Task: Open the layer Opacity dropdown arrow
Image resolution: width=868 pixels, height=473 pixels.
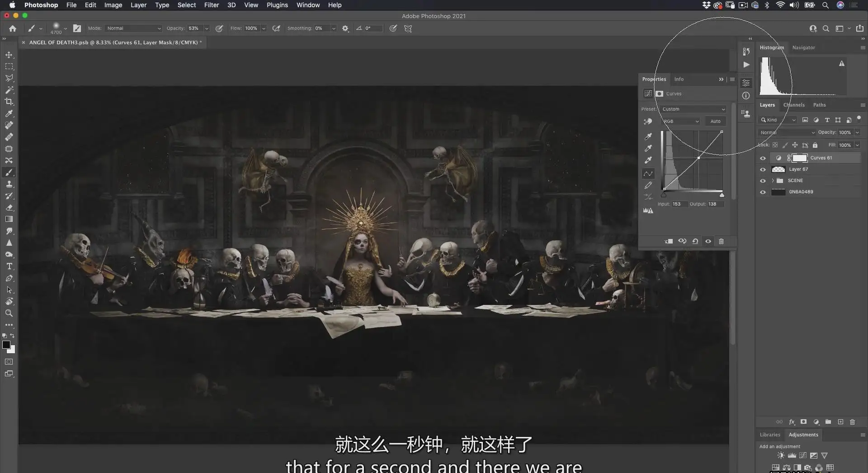Action: click(x=857, y=132)
